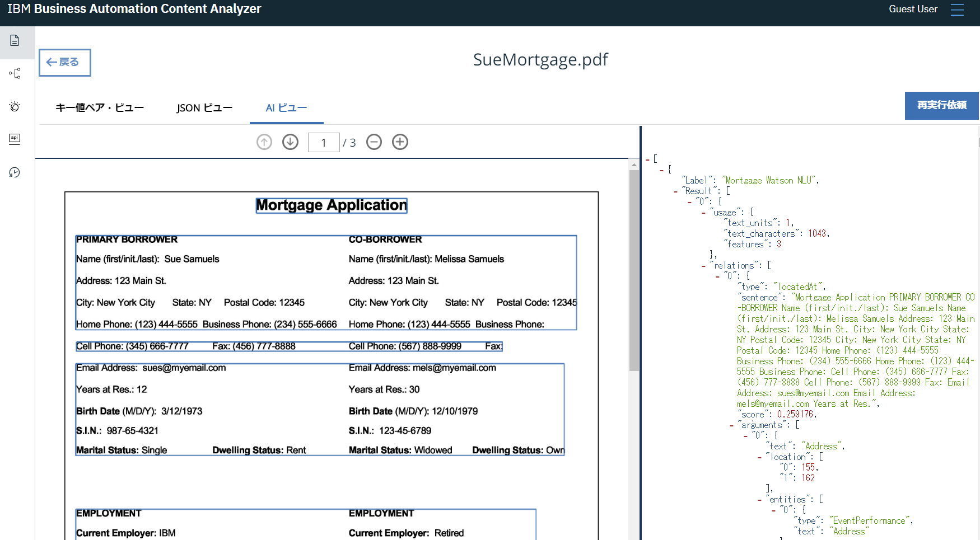Click the document viewer vertical scrollbar
The height and width of the screenshot is (540, 980).
634,270
